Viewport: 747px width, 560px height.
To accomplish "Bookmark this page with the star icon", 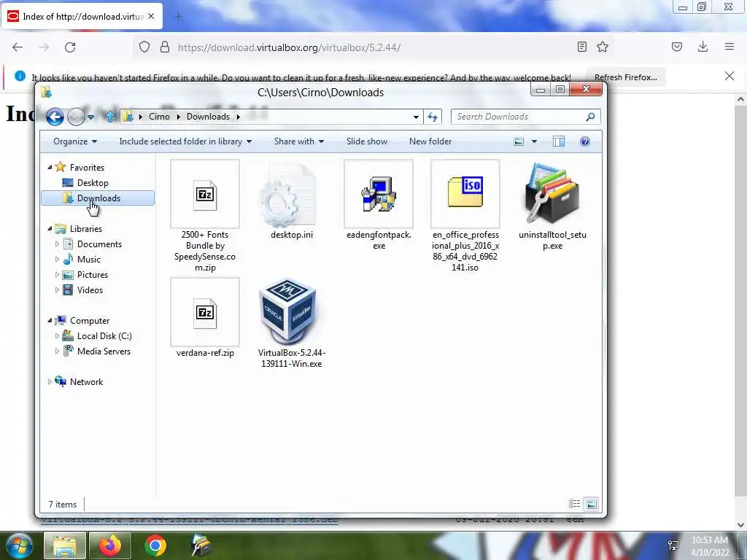I will point(603,47).
